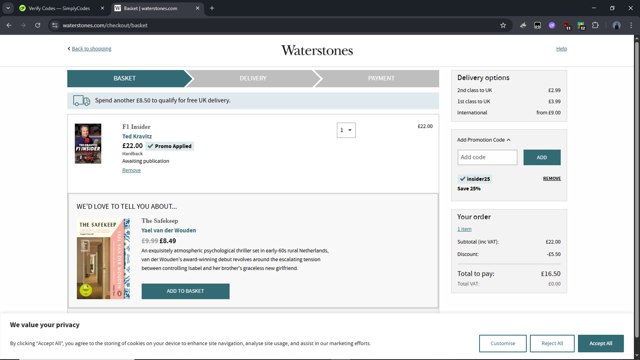Click the red extension icon with badge
This screenshot has width=640, height=360.
pyautogui.click(x=567, y=26)
